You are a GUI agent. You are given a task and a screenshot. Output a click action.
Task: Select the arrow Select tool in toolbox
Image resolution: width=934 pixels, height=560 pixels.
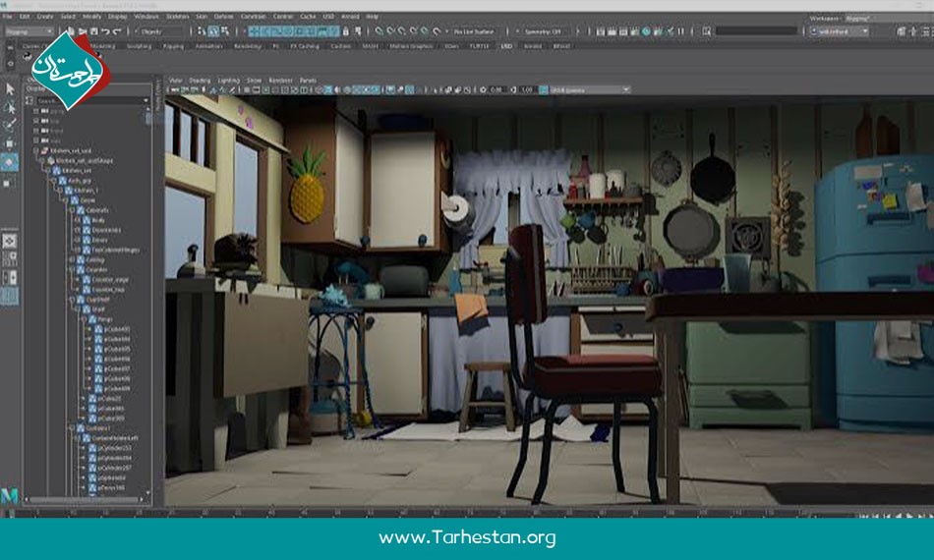tap(10, 89)
